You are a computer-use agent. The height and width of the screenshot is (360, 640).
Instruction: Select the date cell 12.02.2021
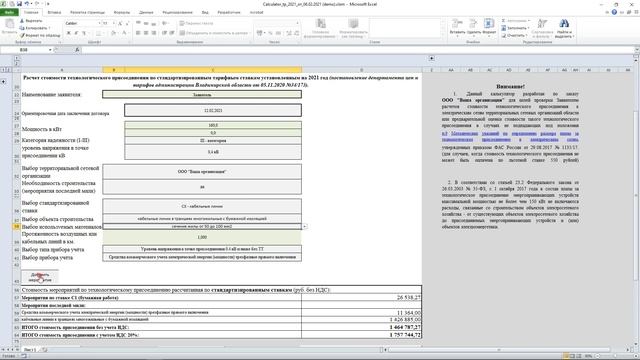click(213, 110)
